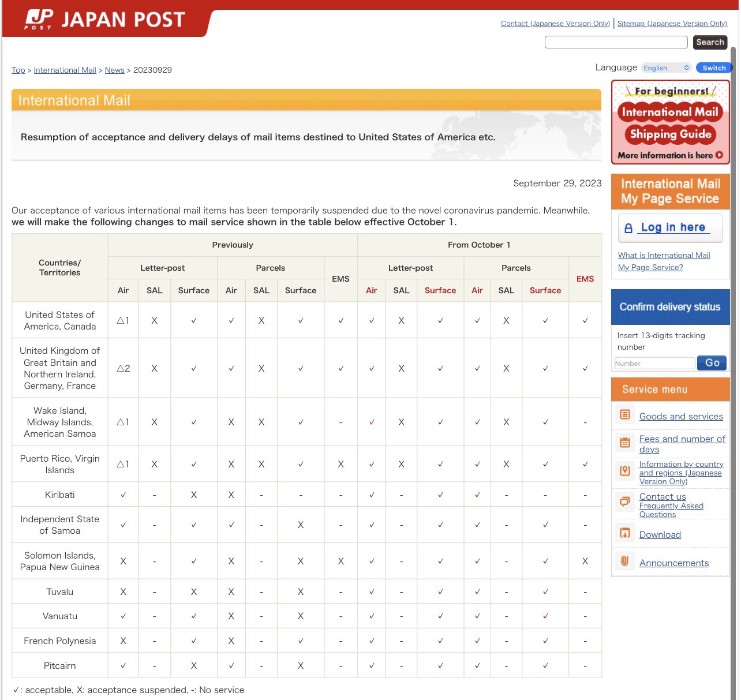The image size is (741, 700).
Task: Open Information by country and regions link
Action: (681, 473)
